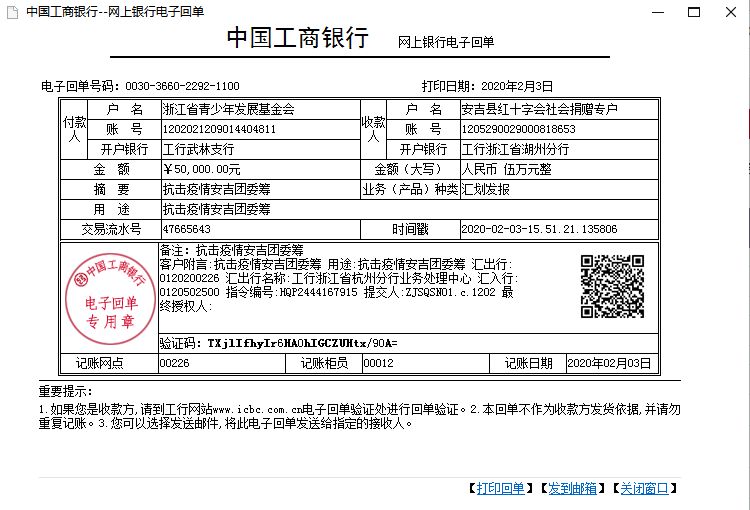Click the 关闭窗口 link

pyautogui.click(x=644, y=488)
